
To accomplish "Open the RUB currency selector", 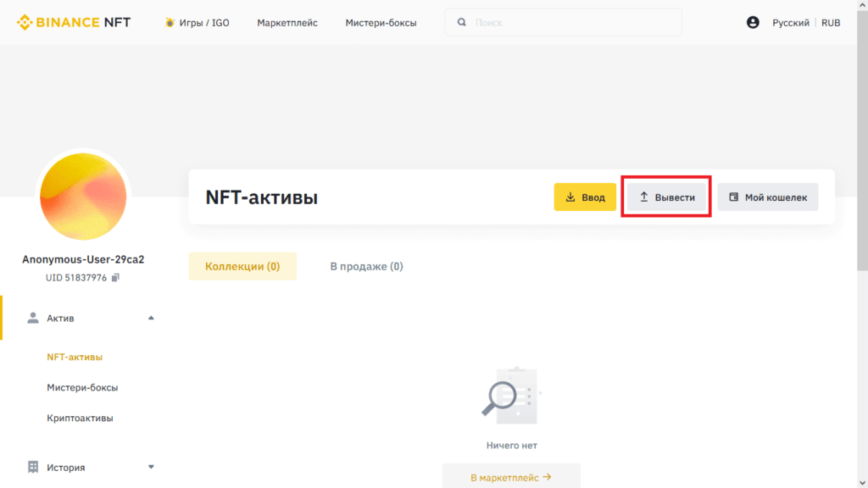I will [x=831, y=23].
